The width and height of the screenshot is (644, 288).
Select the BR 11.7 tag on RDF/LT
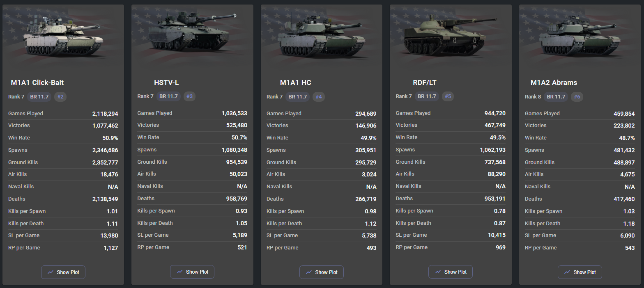(427, 96)
